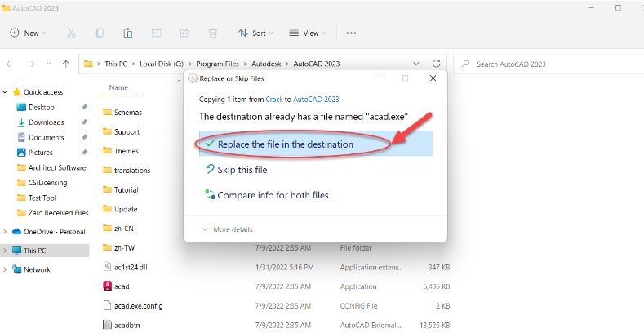Click the Delete trash icon
Viewport: 644px width, 333px height.
(213, 33)
